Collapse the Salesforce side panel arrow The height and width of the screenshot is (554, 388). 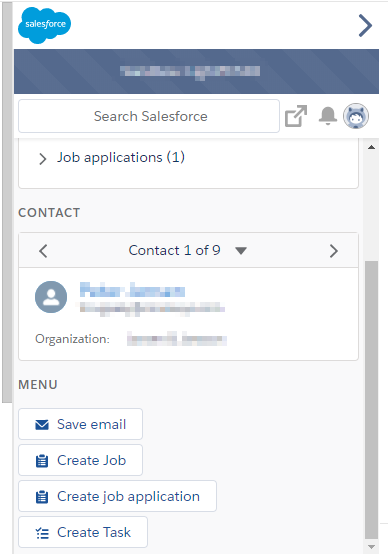(365, 25)
